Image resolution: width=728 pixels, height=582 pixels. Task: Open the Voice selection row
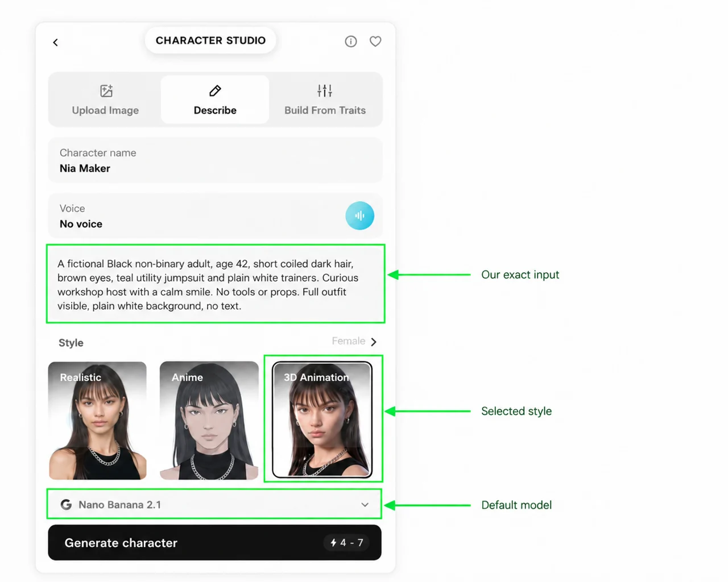pyautogui.click(x=215, y=216)
